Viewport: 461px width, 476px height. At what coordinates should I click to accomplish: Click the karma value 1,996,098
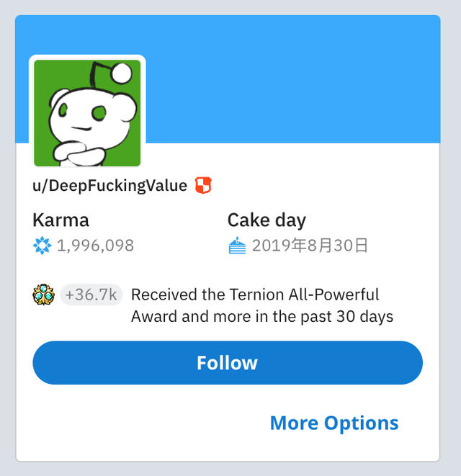click(95, 246)
